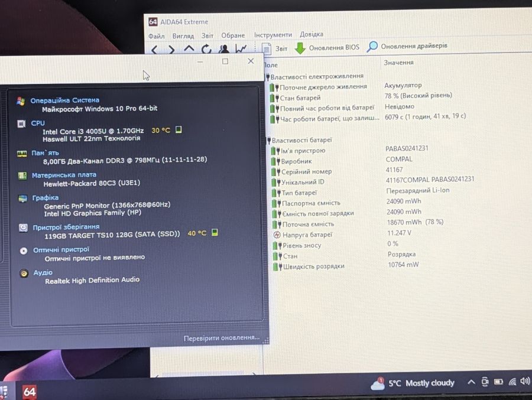The height and width of the screenshot is (400, 532).
Task: Click Оновлення драйверів toolbar button
Action: 407,46
